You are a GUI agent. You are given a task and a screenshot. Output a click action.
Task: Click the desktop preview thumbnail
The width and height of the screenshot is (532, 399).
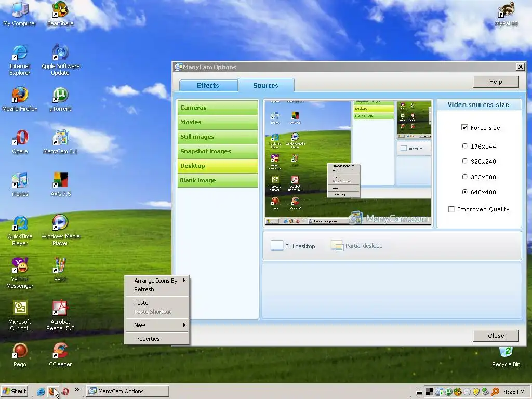click(348, 163)
